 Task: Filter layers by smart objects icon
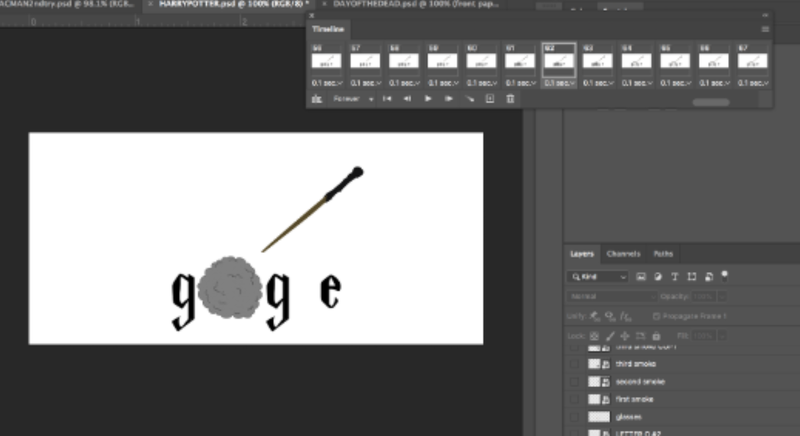click(x=709, y=277)
